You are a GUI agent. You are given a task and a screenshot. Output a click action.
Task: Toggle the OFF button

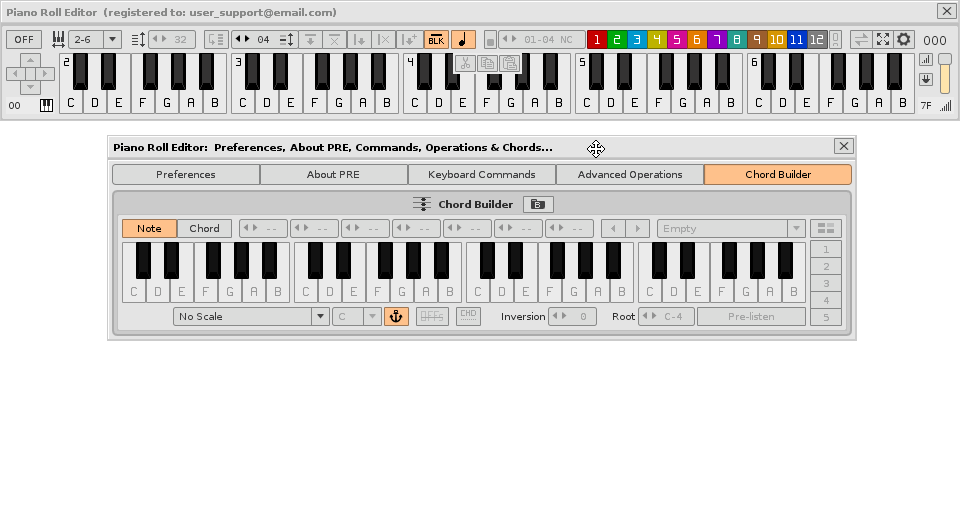coord(24,40)
